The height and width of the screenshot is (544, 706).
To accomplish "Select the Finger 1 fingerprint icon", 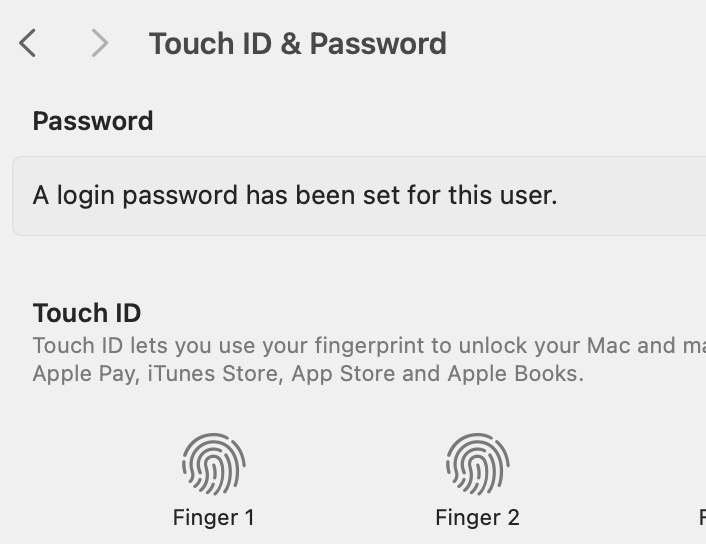I will [214, 465].
